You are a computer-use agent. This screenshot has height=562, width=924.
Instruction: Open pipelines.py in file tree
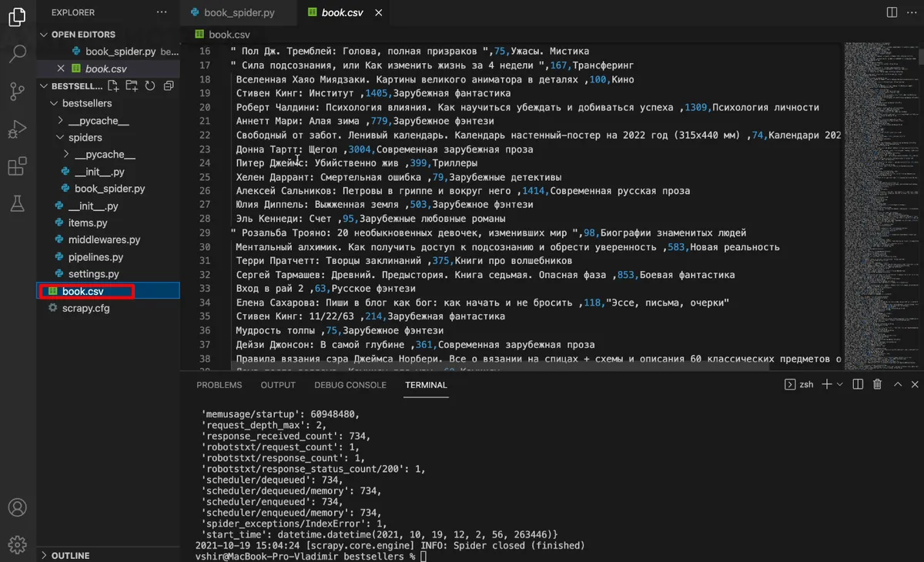tap(95, 257)
